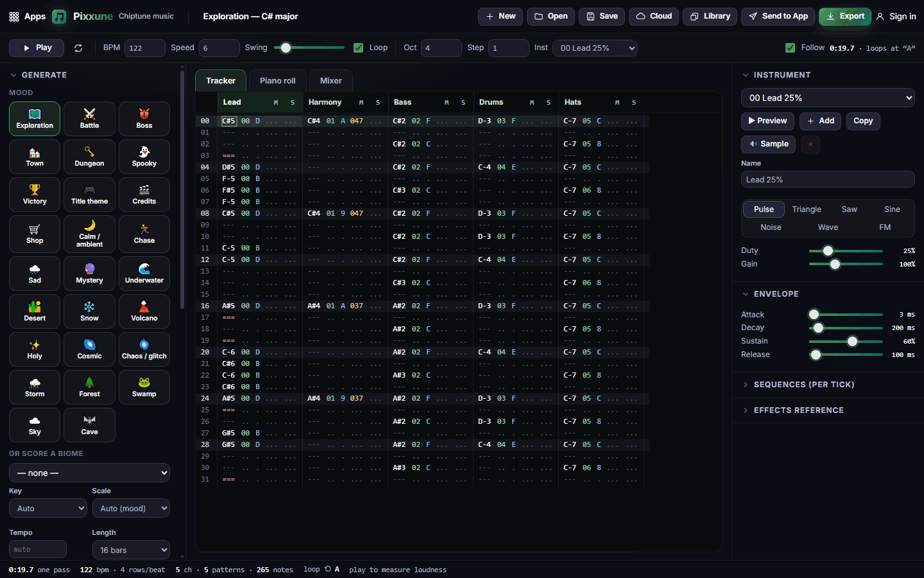Switch to the Piano roll tab
The width and height of the screenshot is (924, 578).
pos(278,81)
